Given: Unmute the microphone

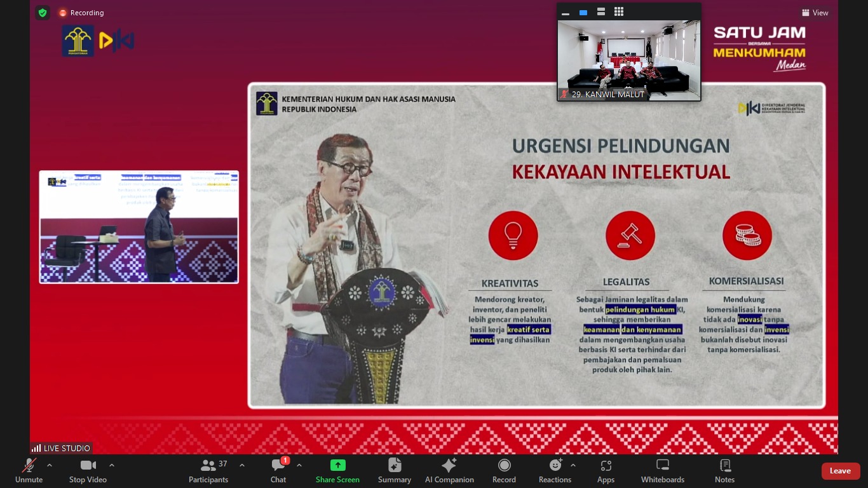Looking at the screenshot, I should [29, 471].
